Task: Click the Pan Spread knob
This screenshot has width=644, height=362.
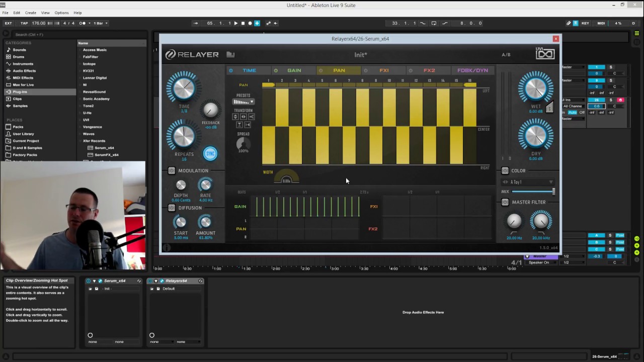Action: 243,143
